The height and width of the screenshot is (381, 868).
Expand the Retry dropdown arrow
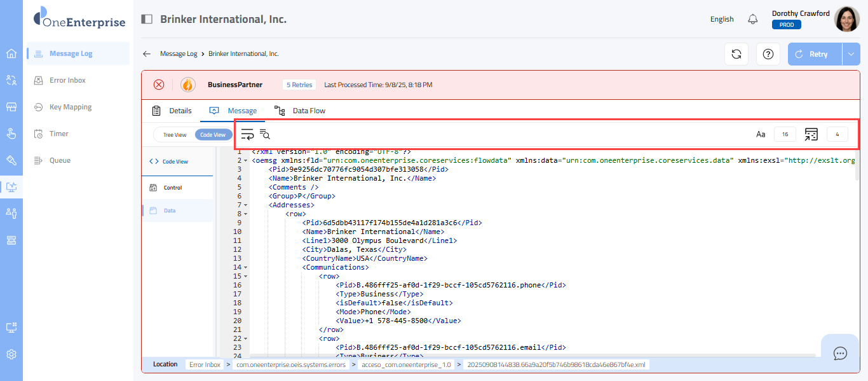tap(851, 54)
